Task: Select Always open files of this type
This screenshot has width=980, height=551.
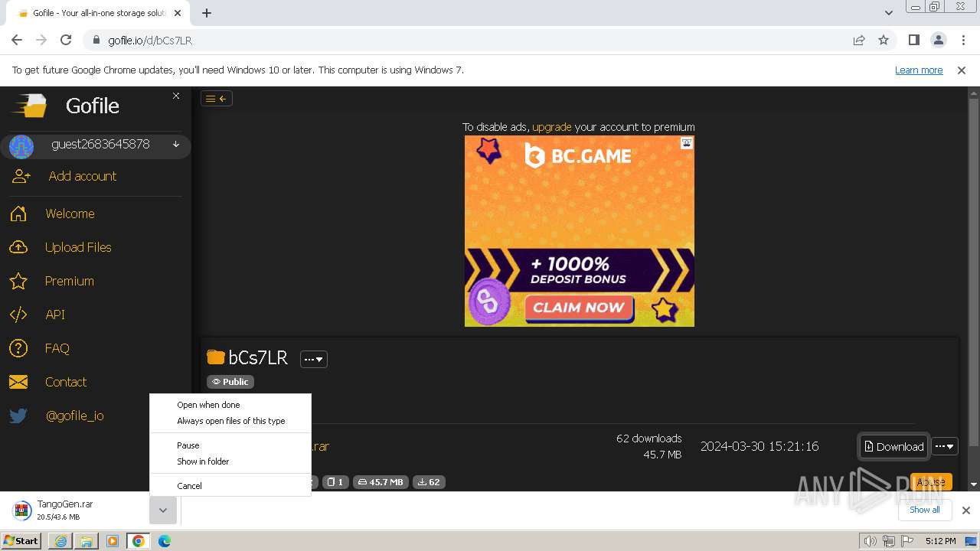Action: tap(230, 421)
